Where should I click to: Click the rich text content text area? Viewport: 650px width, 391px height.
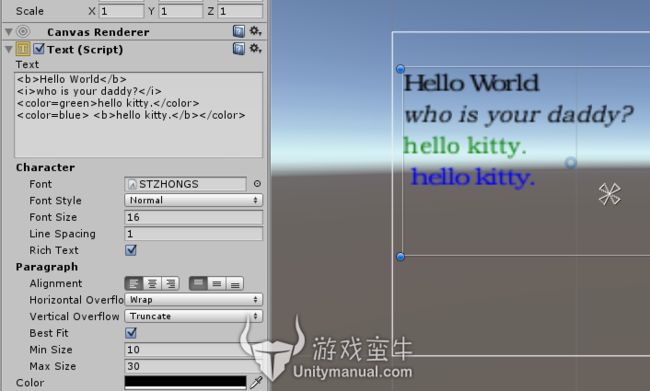(x=139, y=115)
